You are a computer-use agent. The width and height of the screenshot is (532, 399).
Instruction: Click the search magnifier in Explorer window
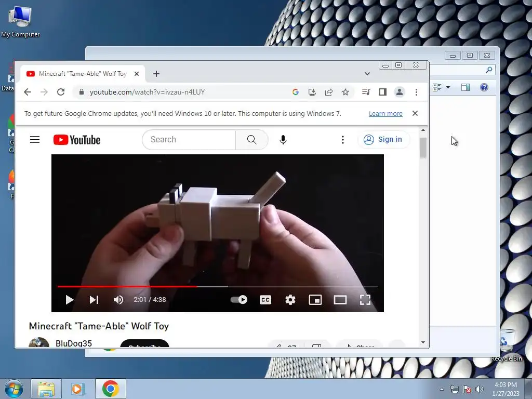(x=489, y=70)
